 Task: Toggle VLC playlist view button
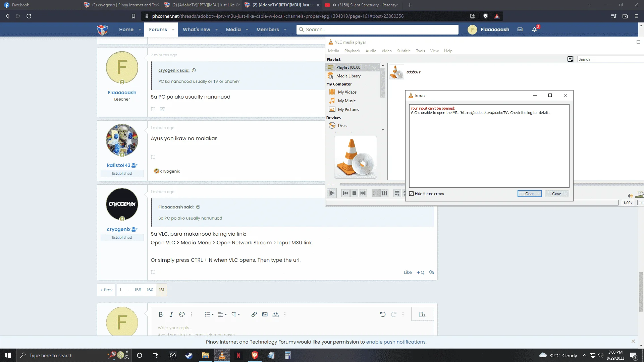tap(397, 193)
